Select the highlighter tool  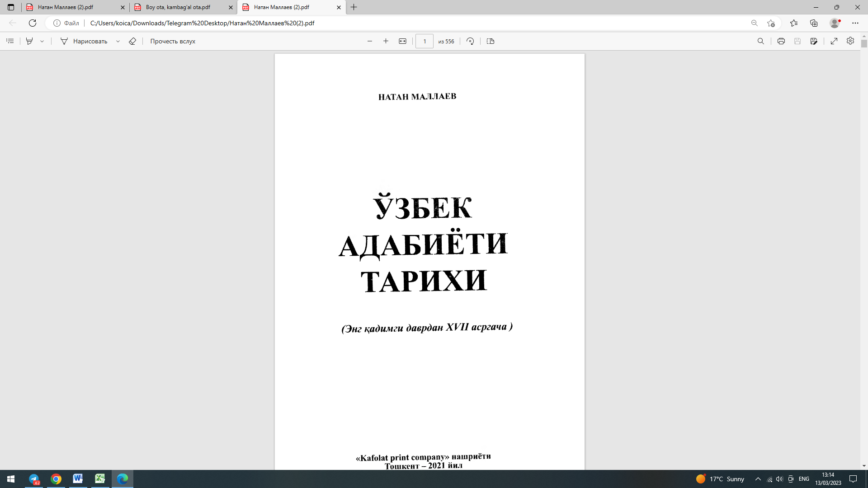pos(29,41)
